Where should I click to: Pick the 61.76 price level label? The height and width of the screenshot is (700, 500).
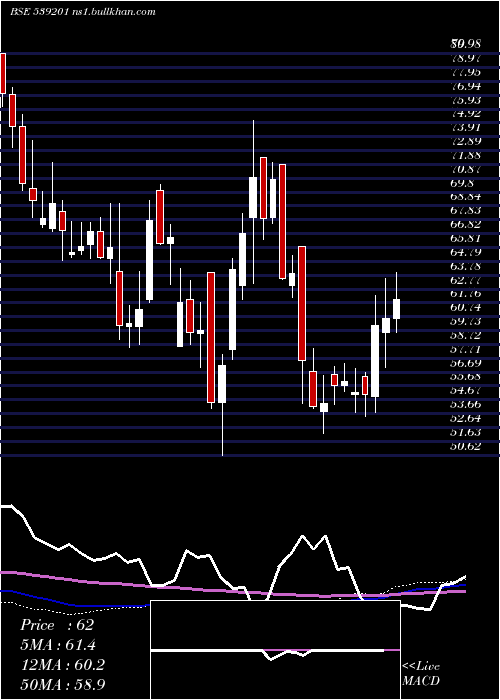466,294
